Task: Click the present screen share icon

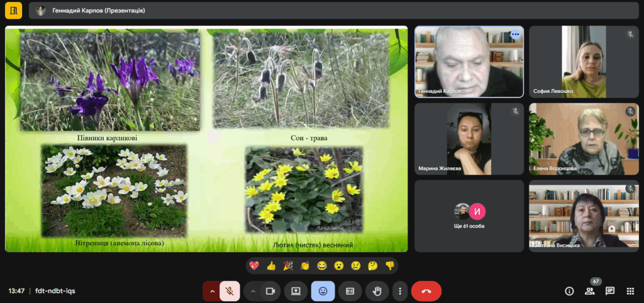Action: point(296,291)
